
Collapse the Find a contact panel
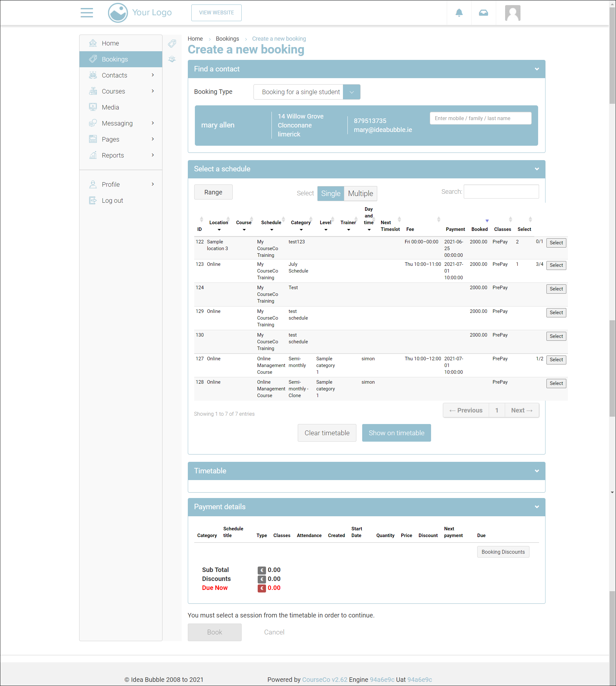[x=537, y=69]
